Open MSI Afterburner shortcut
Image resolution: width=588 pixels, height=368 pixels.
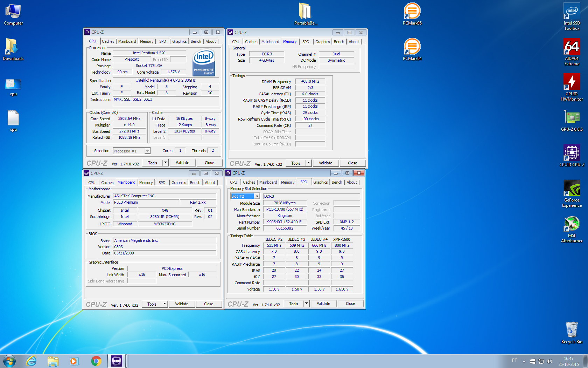pyautogui.click(x=572, y=229)
